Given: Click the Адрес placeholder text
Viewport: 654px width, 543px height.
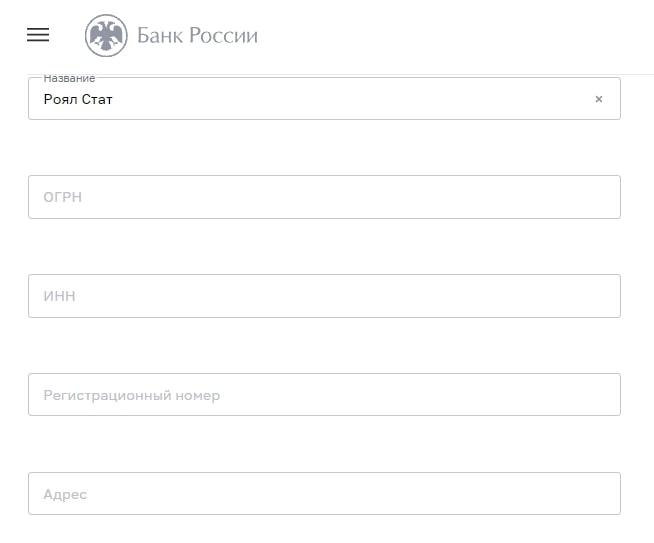Looking at the screenshot, I should click(x=65, y=495).
